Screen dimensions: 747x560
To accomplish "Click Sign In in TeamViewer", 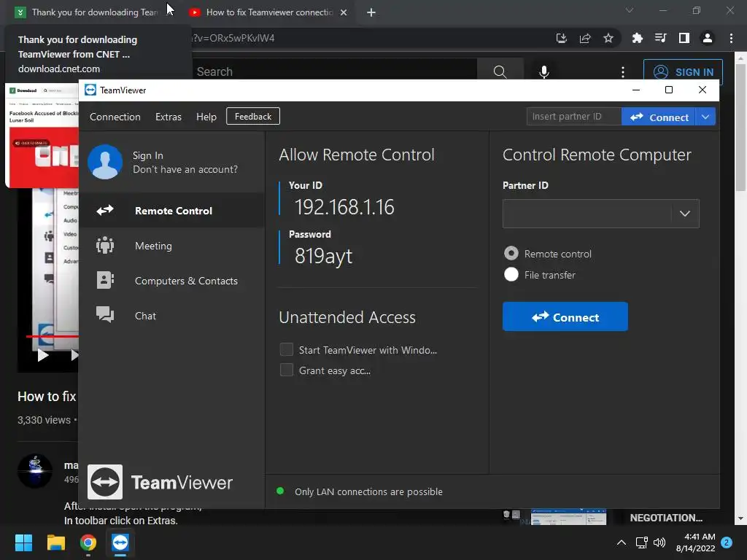I will point(147,156).
